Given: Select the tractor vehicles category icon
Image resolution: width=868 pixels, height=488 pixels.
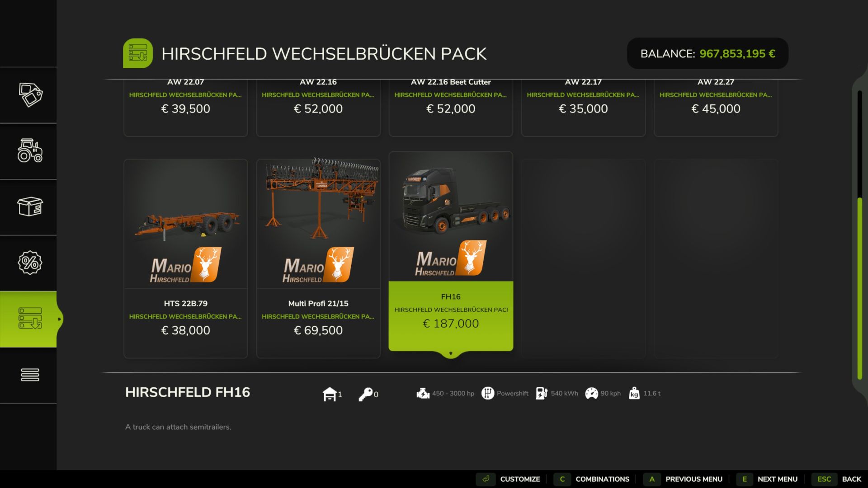Looking at the screenshot, I should (x=30, y=150).
